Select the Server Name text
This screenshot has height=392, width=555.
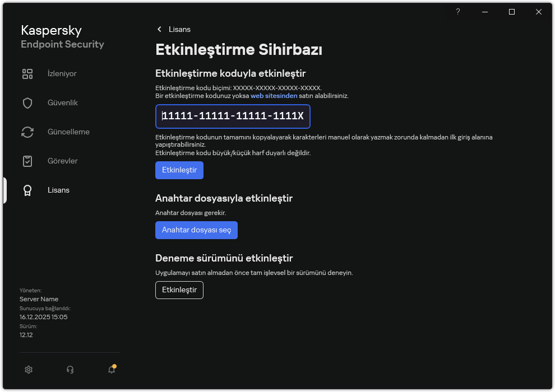(39, 299)
